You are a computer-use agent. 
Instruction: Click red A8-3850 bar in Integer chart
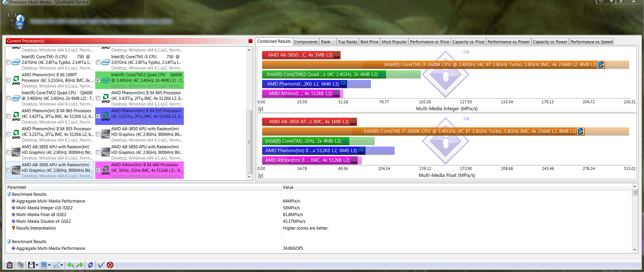coord(301,55)
